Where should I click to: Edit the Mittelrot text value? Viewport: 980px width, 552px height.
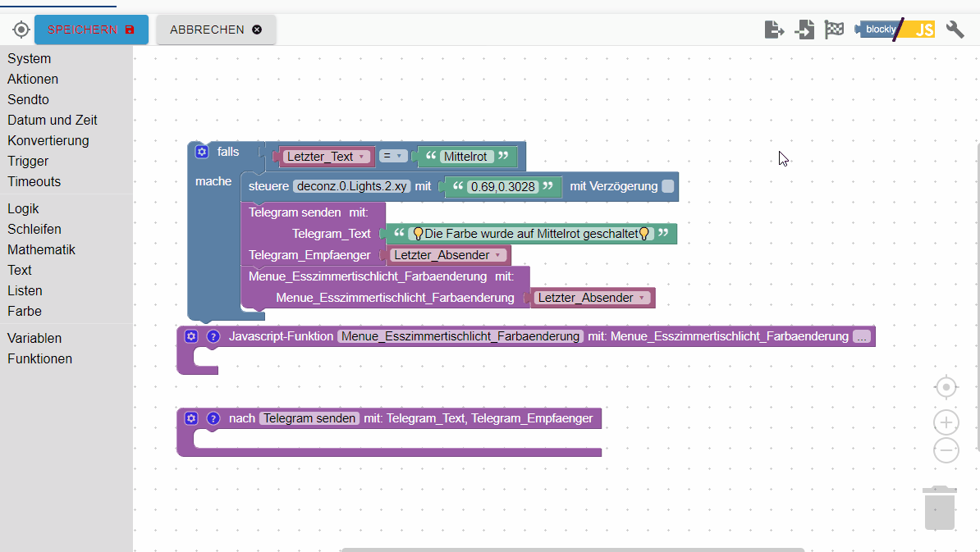pos(465,157)
